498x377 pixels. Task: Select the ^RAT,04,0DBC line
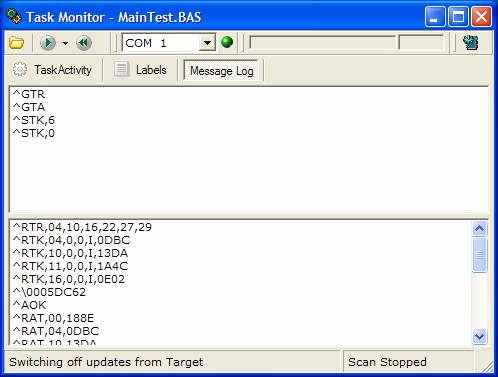click(56, 331)
